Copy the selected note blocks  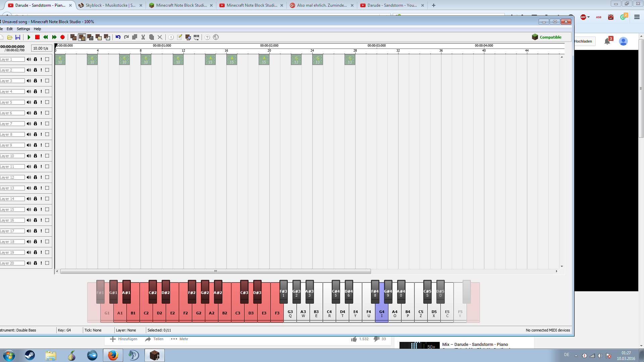[135, 37]
